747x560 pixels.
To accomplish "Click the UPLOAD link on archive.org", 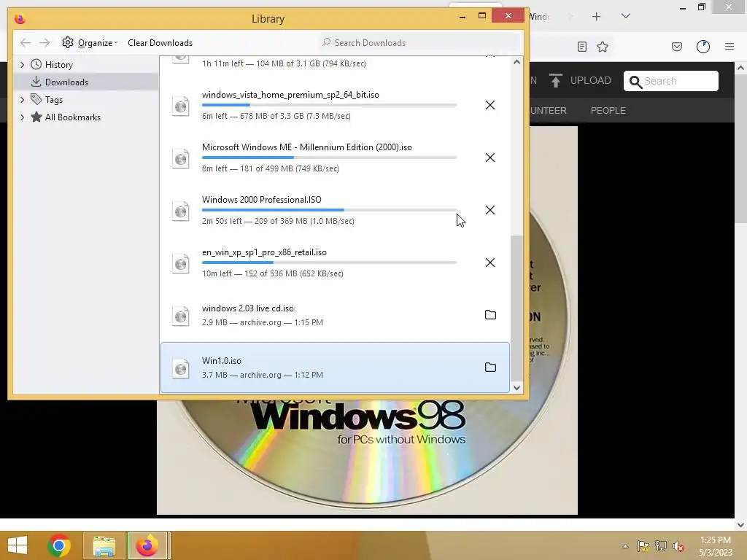I will 580,80.
